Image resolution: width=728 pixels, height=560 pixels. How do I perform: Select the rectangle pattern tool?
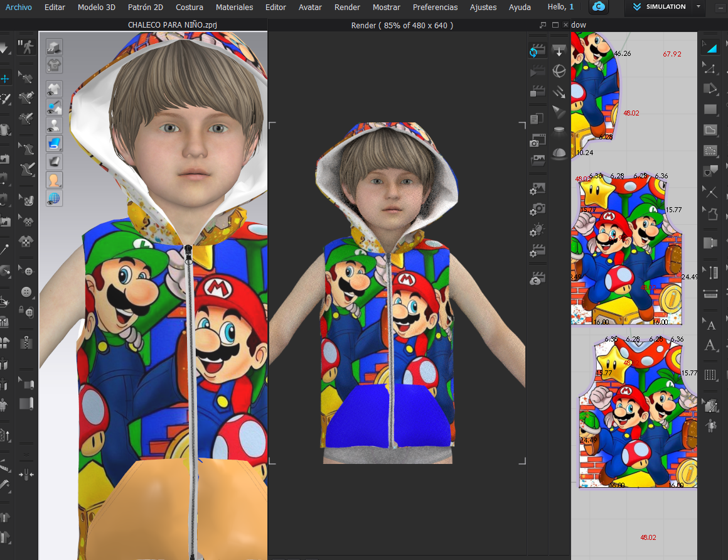pos(710,109)
